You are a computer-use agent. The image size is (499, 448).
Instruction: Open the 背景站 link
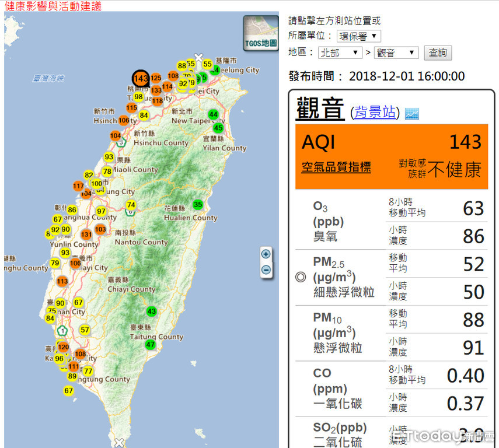click(375, 112)
